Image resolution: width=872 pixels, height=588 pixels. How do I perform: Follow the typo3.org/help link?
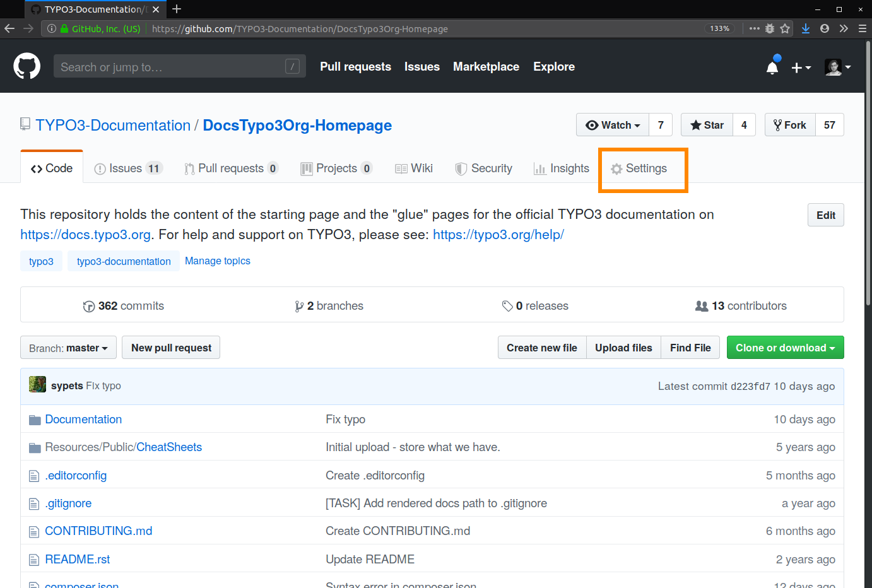click(x=498, y=235)
